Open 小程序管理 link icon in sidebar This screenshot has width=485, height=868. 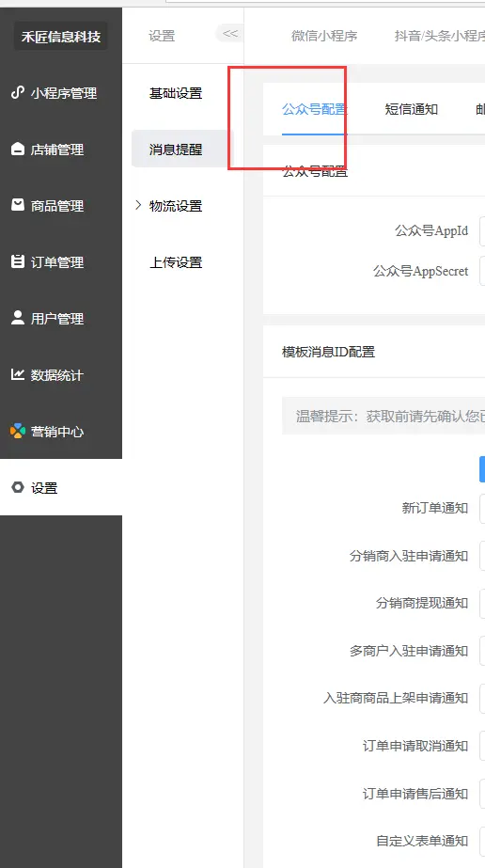click(x=18, y=92)
